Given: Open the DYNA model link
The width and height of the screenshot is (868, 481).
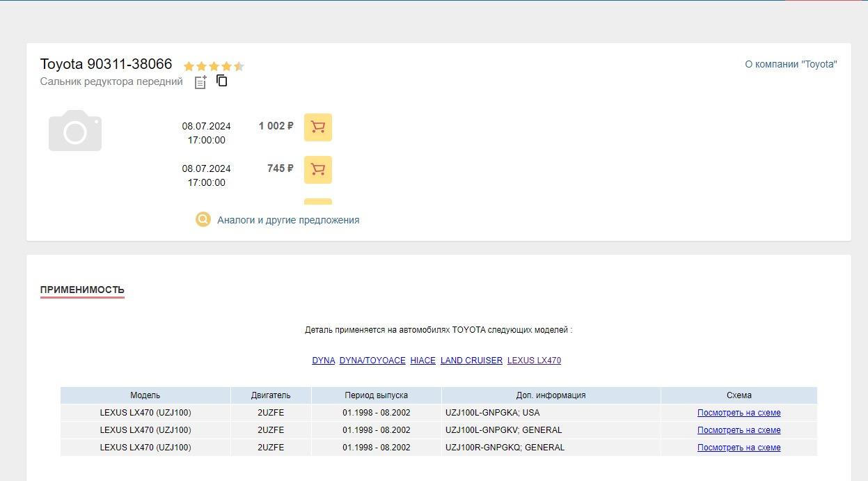Looking at the screenshot, I should [x=324, y=361].
